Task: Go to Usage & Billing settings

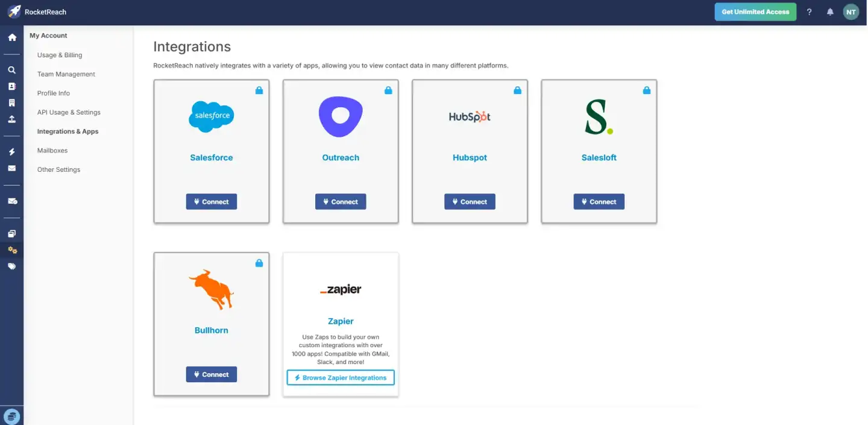Action: pos(60,55)
